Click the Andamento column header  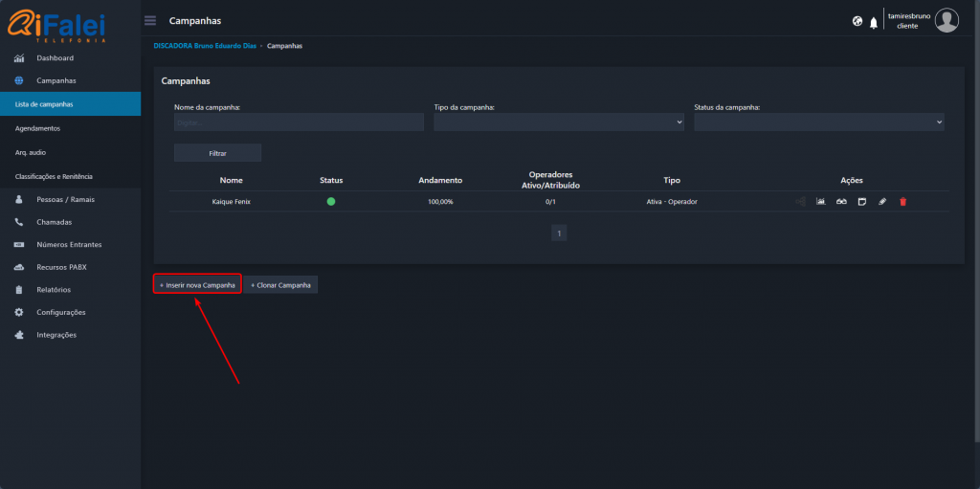coord(440,180)
